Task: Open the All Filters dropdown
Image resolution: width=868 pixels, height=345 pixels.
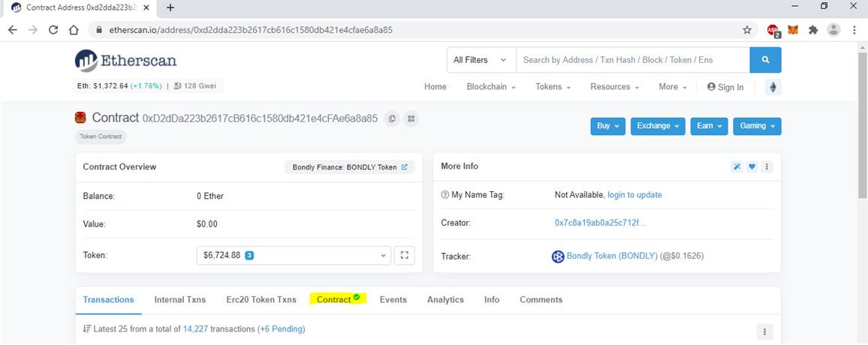Action: point(480,60)
